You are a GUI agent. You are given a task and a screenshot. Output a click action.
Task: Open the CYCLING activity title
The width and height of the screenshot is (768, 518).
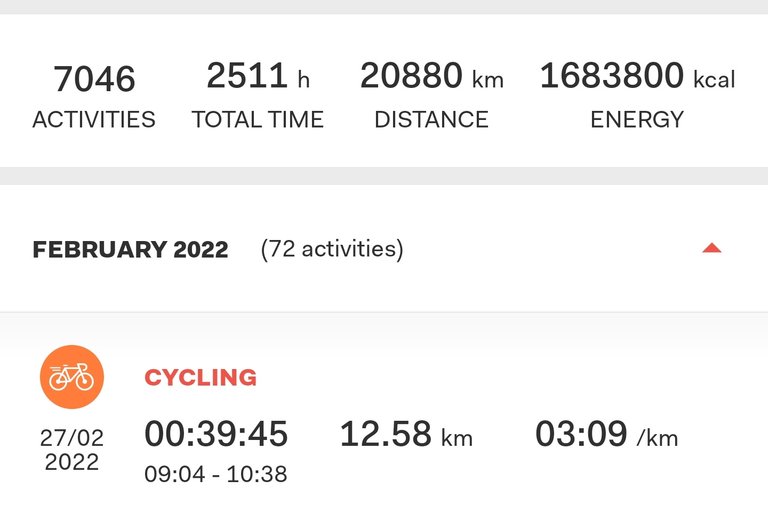[200, 377]
